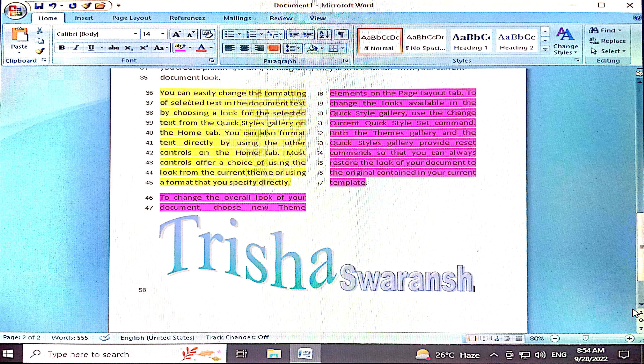The width and height of the screenshot is (644, 364).
Task: Click the Sort A-Z icon
Action: coord(324,34)
